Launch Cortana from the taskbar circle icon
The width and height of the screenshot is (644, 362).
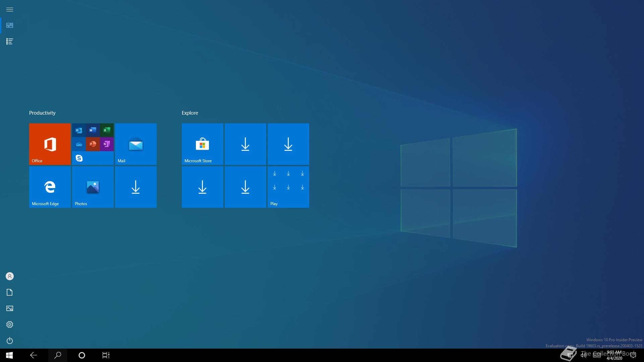pyautogui.click(x=82, y=355)
